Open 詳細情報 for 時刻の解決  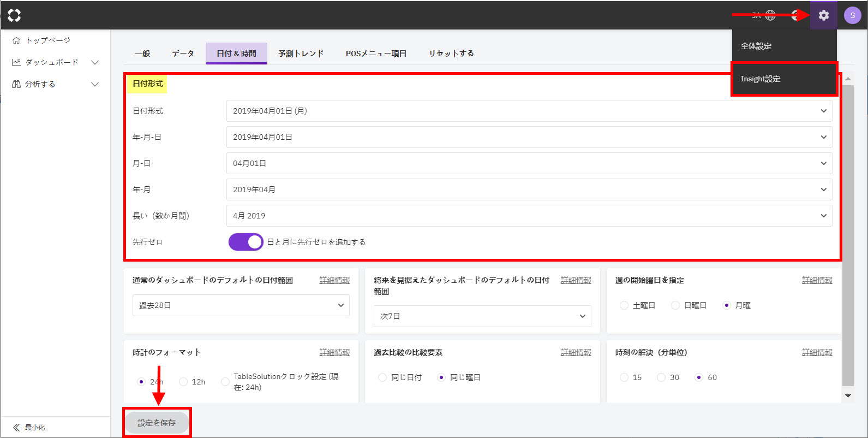point(817,352)
